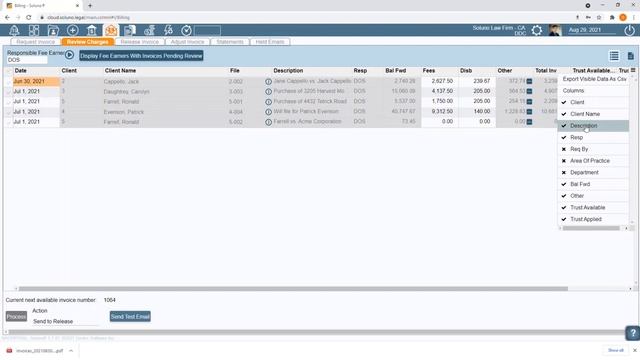Open the settings gear in header

click(x=537, y=30)
